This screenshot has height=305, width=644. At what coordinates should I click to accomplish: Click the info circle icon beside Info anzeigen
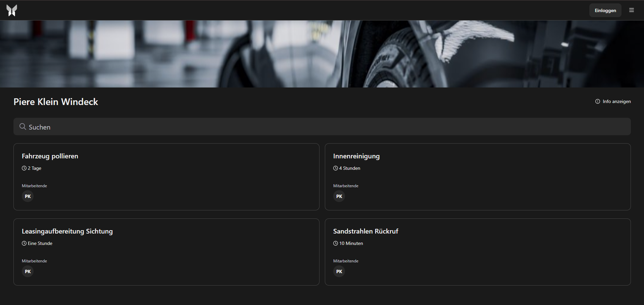(x=598, y=101)
